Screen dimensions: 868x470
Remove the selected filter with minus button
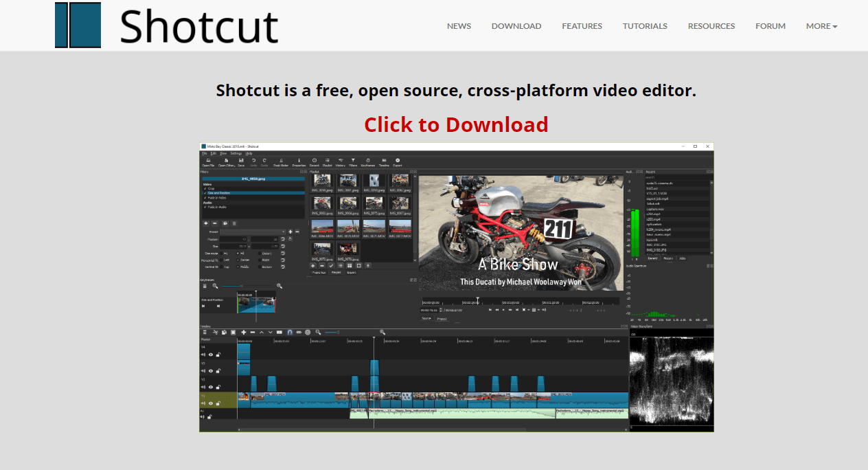[215, 223]
